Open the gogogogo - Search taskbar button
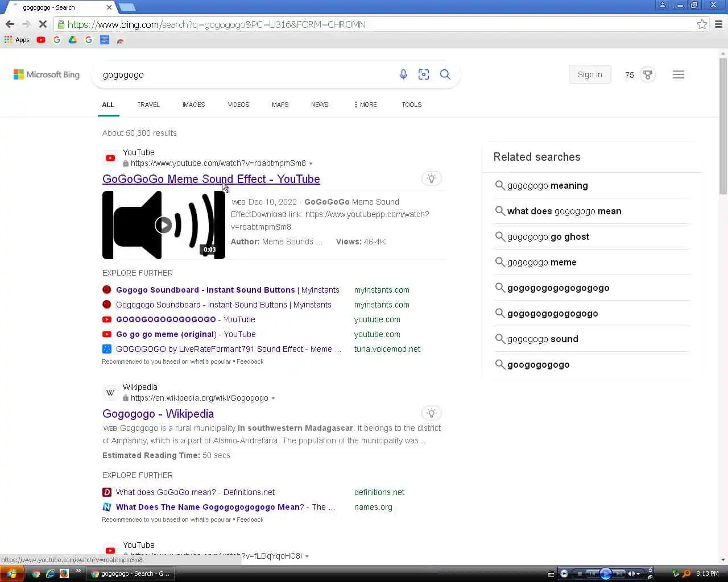The width and height of the screenshot is (728, 582). pos(131,573)
